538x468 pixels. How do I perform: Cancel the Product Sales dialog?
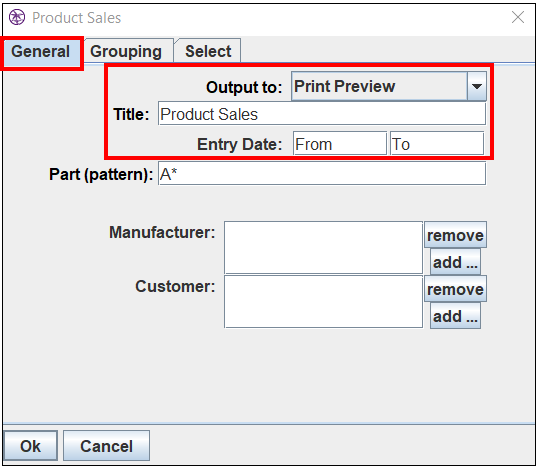click(106, 446)
